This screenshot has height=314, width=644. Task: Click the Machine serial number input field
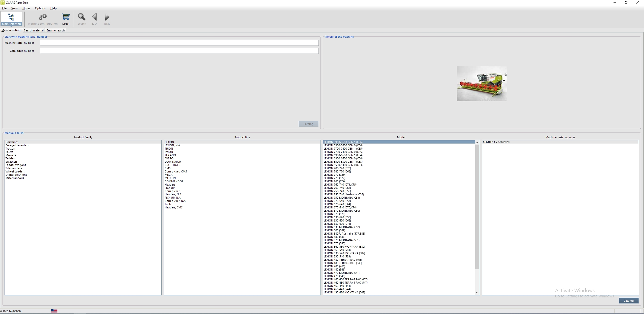pos(179,43)
